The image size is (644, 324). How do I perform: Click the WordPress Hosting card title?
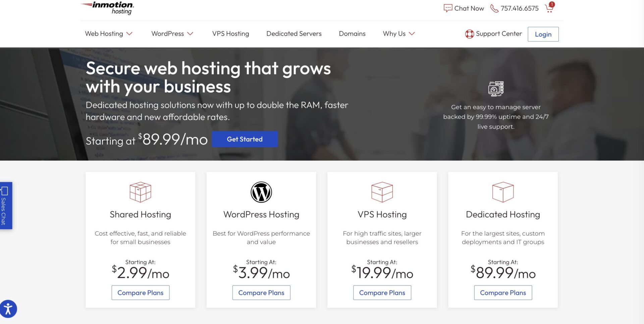(x=261, y=214)
